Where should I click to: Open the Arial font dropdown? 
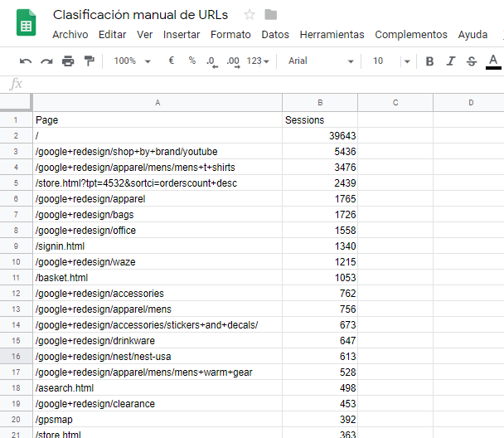(321, 61)
